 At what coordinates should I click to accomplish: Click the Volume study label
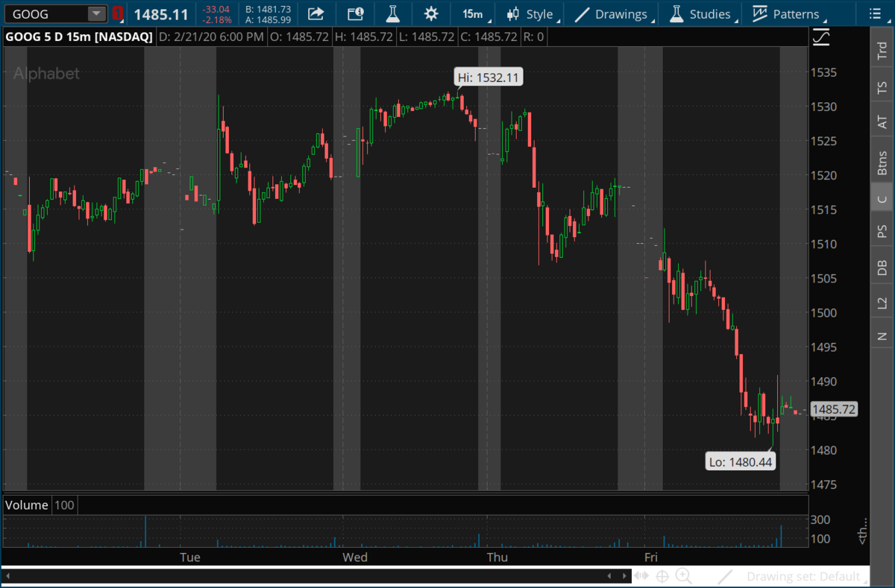pyautogui.click(x=27, y=505)
